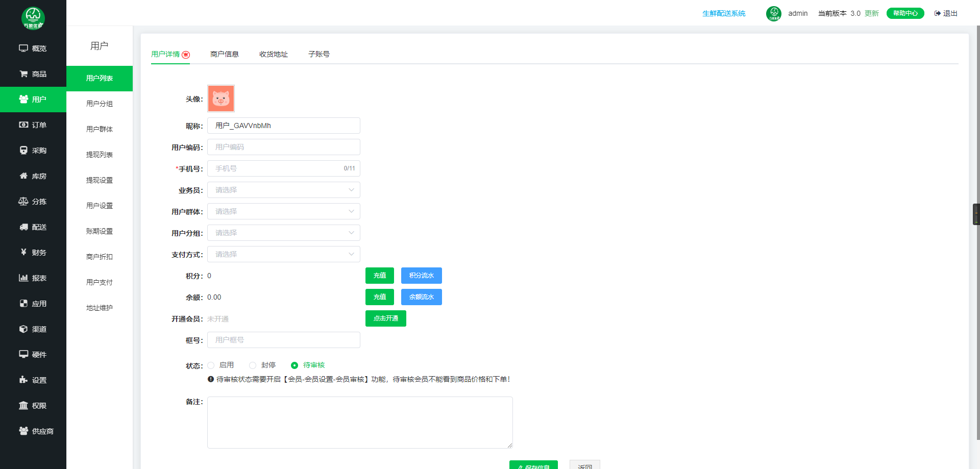The image size is (980, 469).
Task: Open the 用户群体 dropdown list
Action: [283, 211]
